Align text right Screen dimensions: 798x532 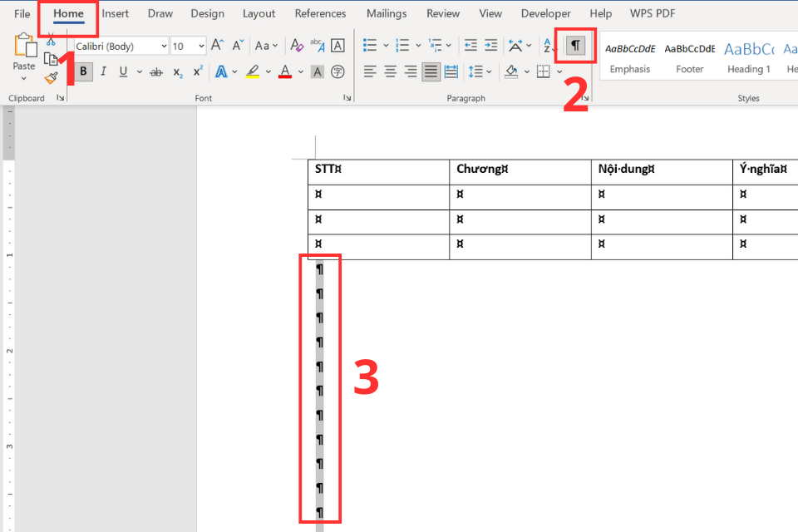(x=411, y=71)
